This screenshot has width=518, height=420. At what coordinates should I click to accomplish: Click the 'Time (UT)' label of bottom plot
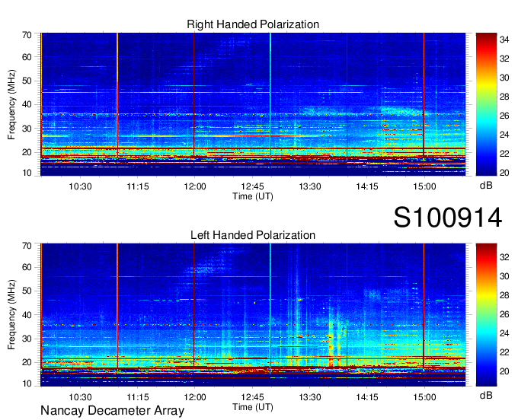tap(253, 407)
